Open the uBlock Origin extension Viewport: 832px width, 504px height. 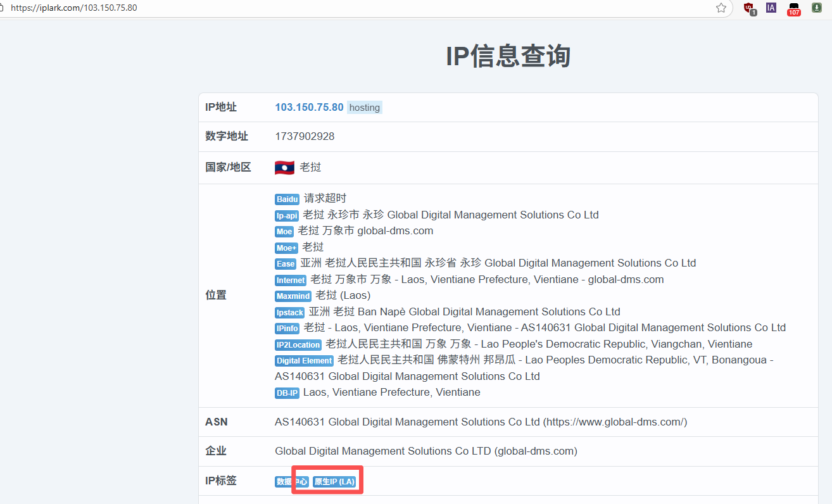(x=749, y=8)
